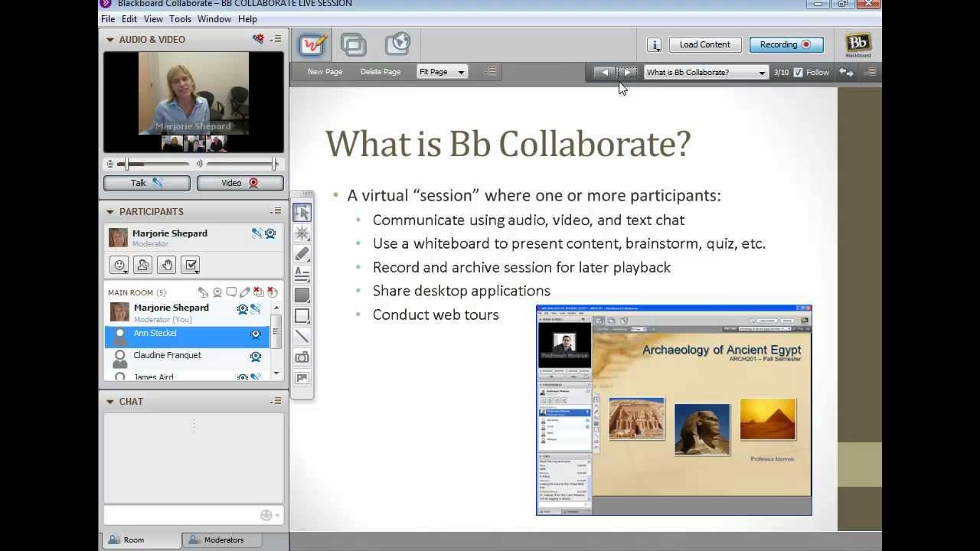Toggle Main Room chat permission
The width and height of the screenshot is (980, 551).
tap(231, 292)
